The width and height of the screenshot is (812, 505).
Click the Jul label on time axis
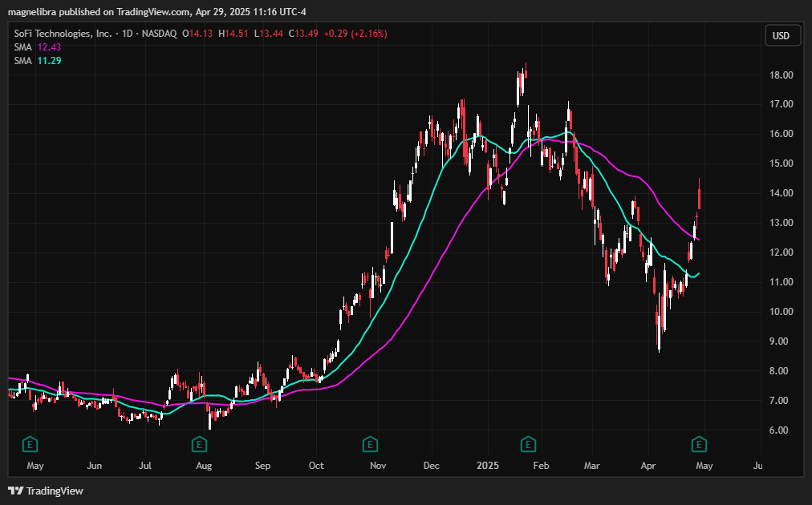tap(145, 466)
